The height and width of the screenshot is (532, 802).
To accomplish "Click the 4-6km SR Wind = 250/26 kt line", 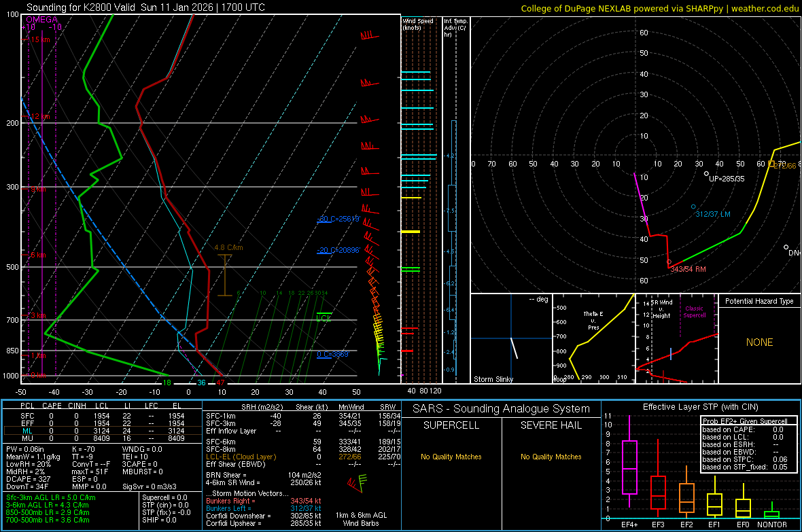I will click(x=264, y=482).
